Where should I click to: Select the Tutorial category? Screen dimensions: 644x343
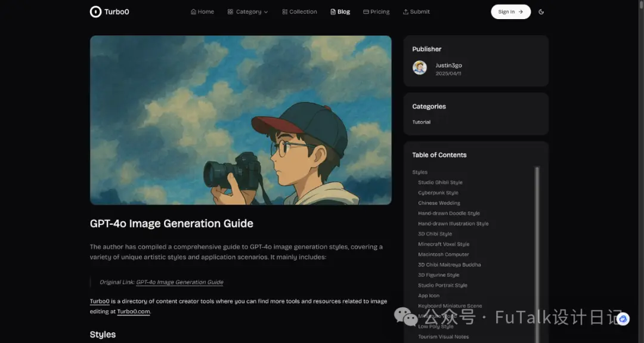(422, 122)
